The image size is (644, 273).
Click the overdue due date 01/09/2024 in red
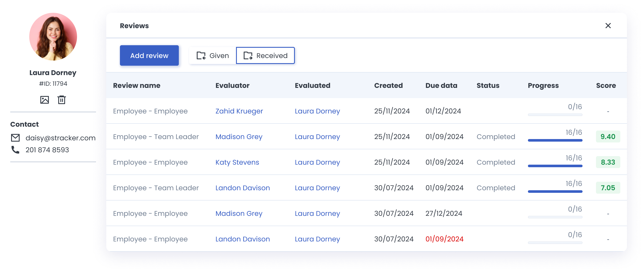(x=444, y=239)
